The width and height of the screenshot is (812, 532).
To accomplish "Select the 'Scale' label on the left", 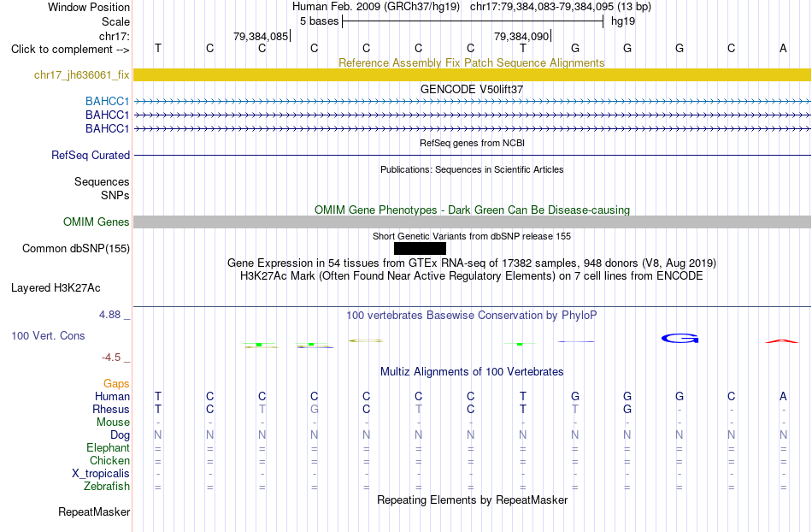I will pyautogui.click(x=115, y=21).
